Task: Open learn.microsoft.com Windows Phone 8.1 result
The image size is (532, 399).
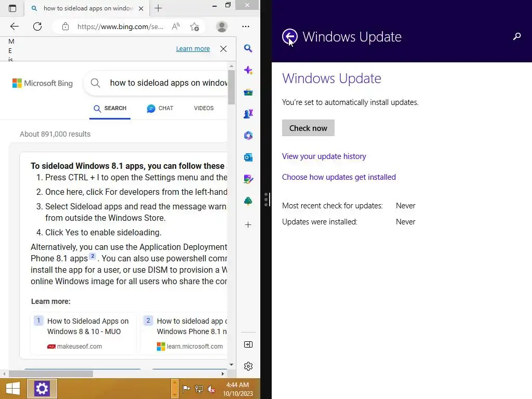Action: tap(184, 333)
